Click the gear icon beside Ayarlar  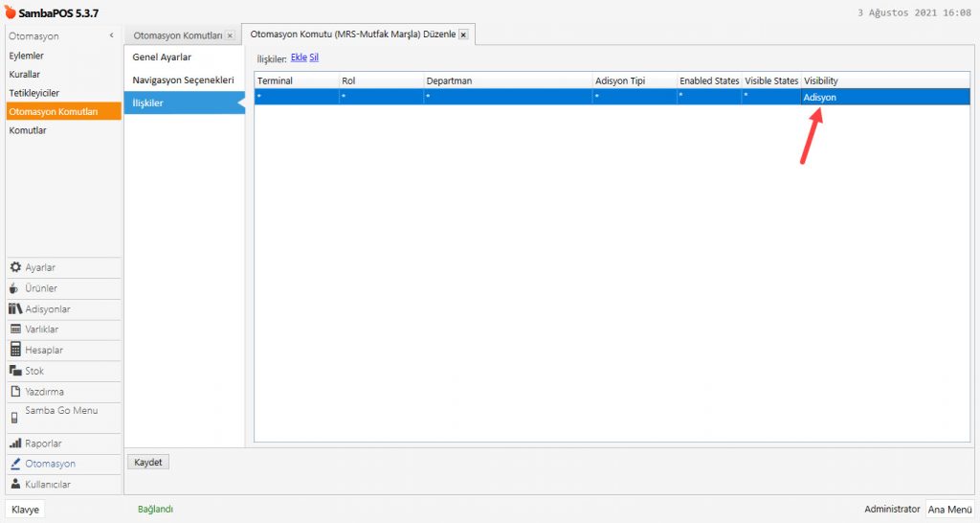tap(15, 267)
